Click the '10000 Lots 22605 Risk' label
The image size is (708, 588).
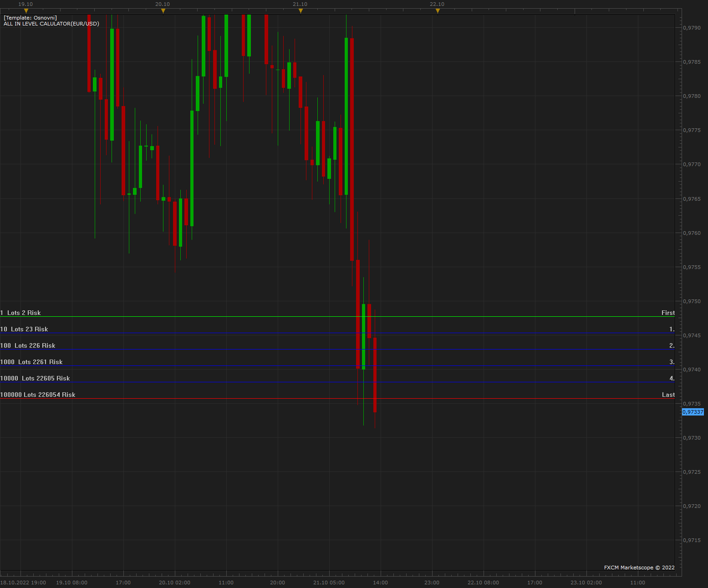coord(35,378)
